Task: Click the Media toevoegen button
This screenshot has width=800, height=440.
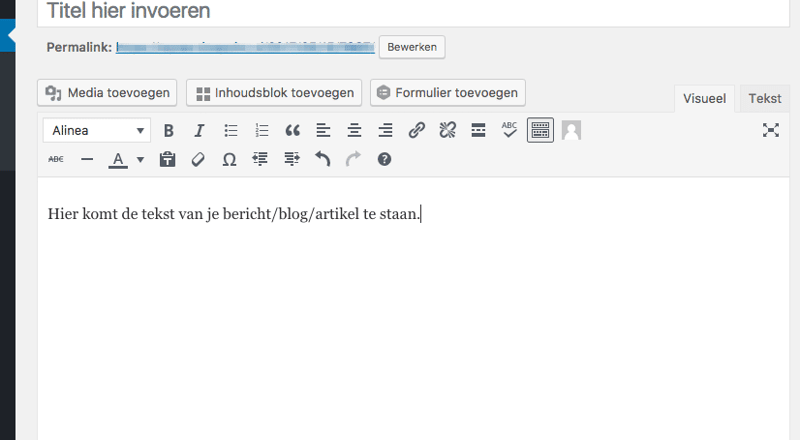Action: (107, 93)
